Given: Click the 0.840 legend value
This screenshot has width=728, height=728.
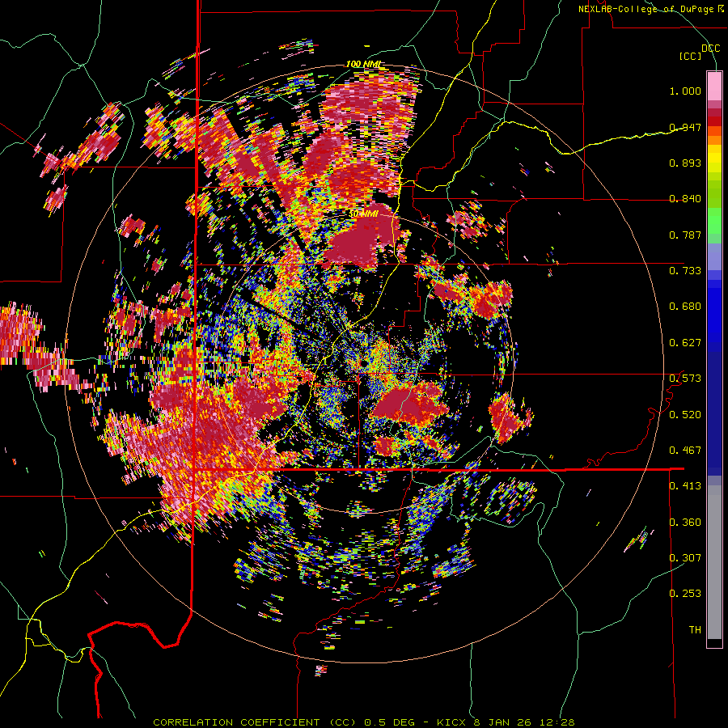Looking at the screenshot, I should pos(685,199).
